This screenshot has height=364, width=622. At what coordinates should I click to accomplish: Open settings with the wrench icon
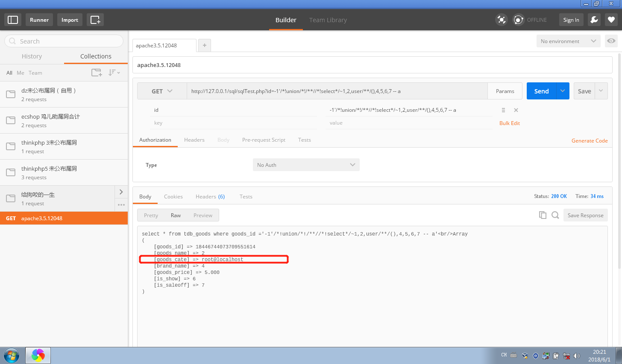pyautogui.click(x=594, y=20)
